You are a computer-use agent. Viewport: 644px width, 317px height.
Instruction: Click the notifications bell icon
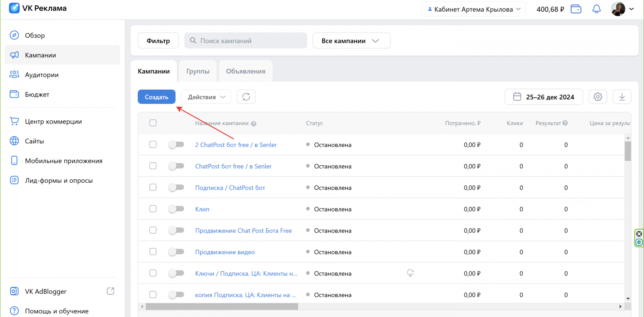click(x=597, y=9)
